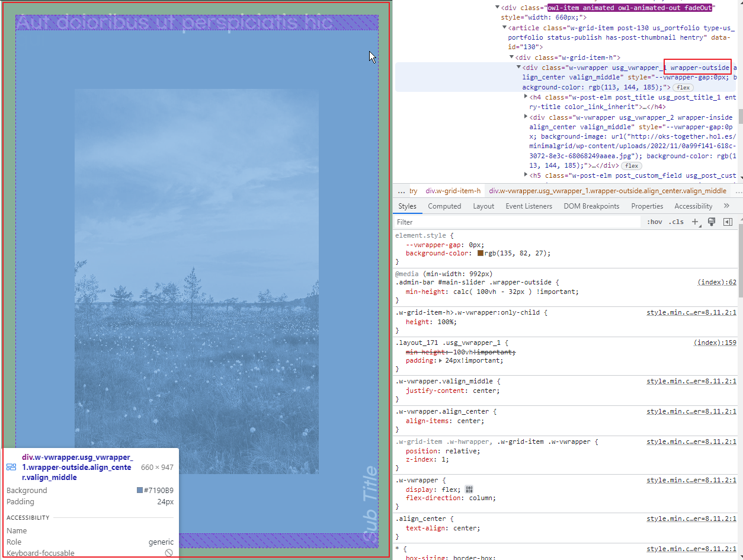
Task: Expand the h4 post_title node
Action: coord(526,97)
